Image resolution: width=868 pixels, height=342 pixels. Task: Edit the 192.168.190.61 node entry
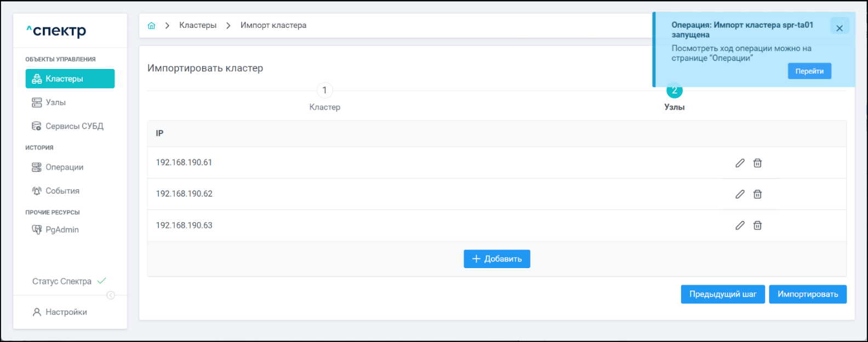tap(740, 163)
